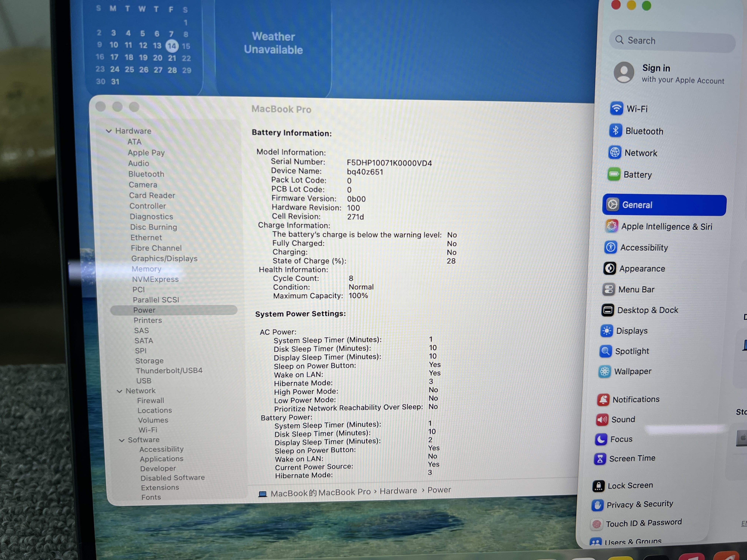Screen dimensions: 747x560
Task: Select Apple Pay in Hardware list
Action: 146,153
